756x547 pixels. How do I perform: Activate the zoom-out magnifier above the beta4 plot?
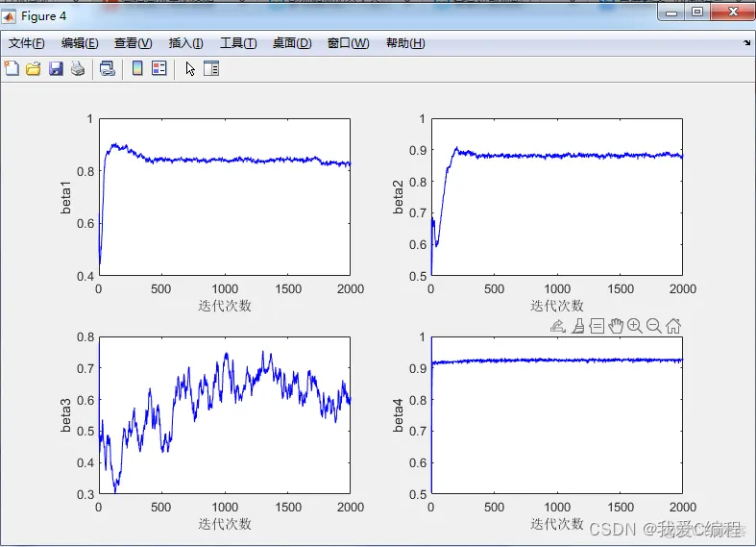(x=654, y=326)
